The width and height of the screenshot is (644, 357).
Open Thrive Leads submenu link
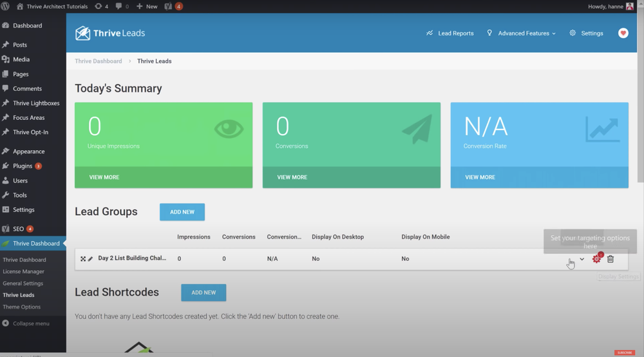coord(19,295)
